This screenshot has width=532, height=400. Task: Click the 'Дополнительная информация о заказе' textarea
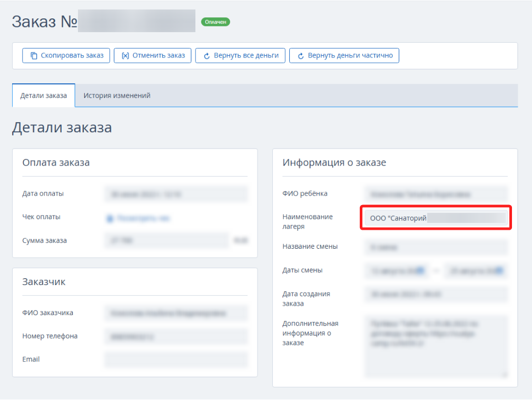(436, 347)
